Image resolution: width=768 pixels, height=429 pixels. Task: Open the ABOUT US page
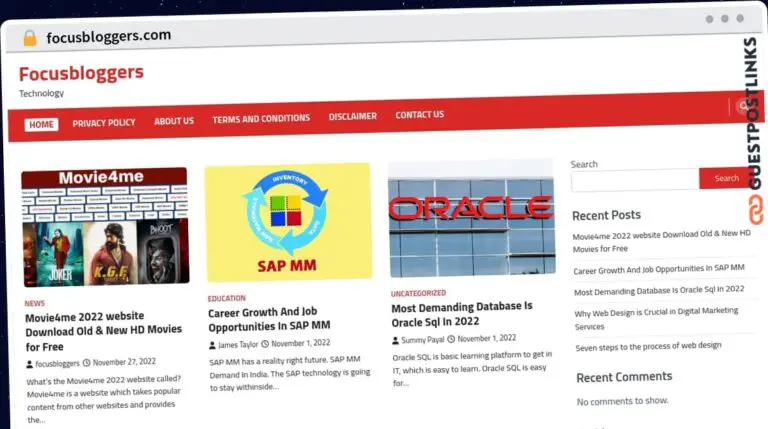(174, 120)
